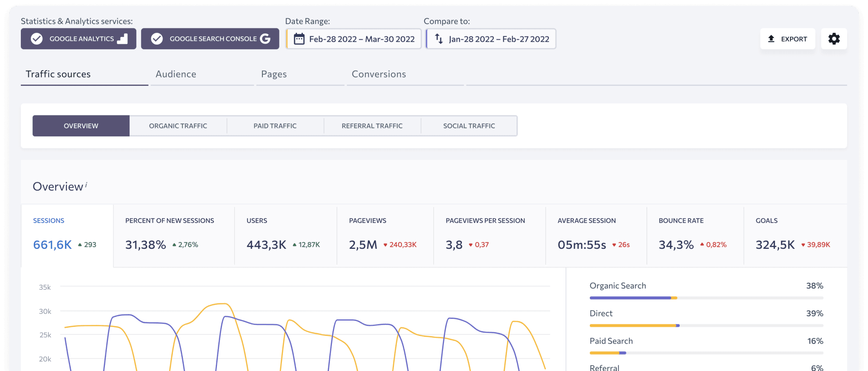Click the export upload arrow icon
Image resolution: width=868 pixels, height=371 pixels.
[771, 39]
